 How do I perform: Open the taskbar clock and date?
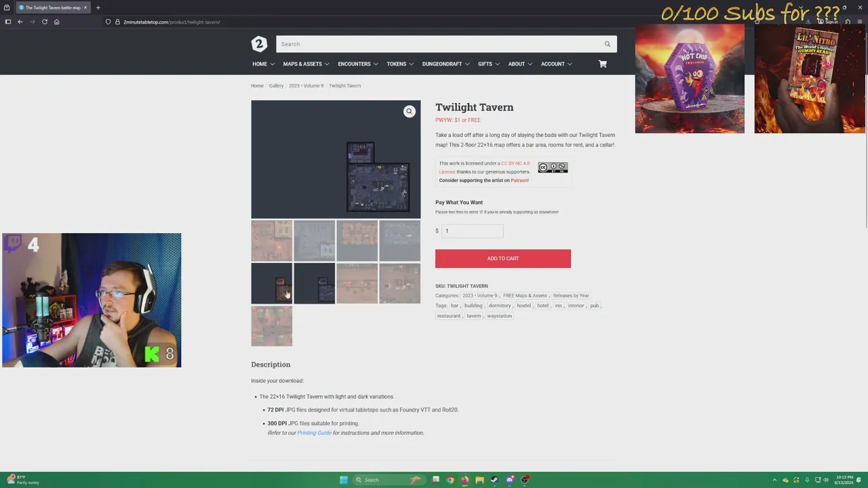[845, 480]
